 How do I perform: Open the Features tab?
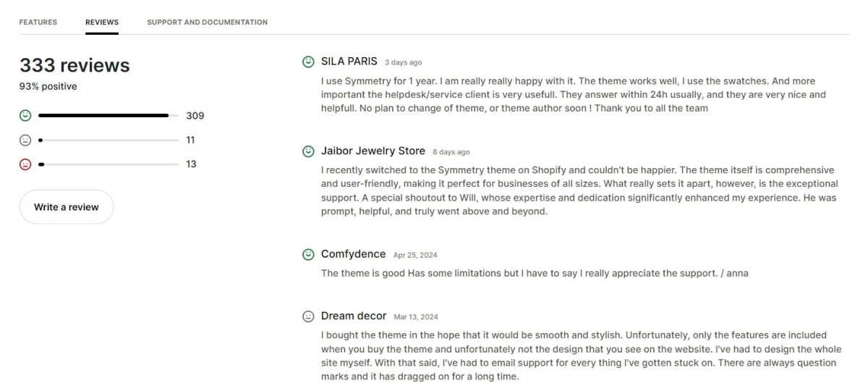[38, 22]
